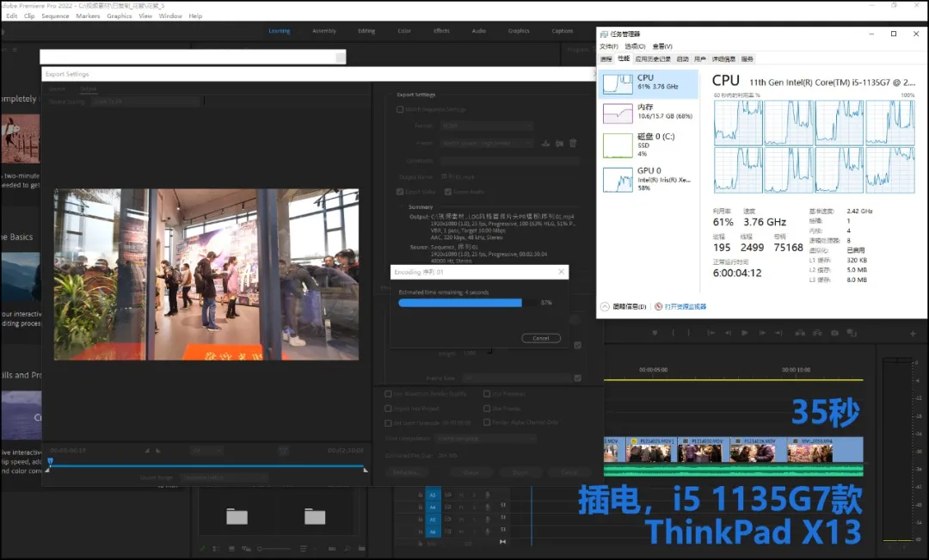
Task: Click the Metadata... button in Export Settings
Action: point(406,472)
